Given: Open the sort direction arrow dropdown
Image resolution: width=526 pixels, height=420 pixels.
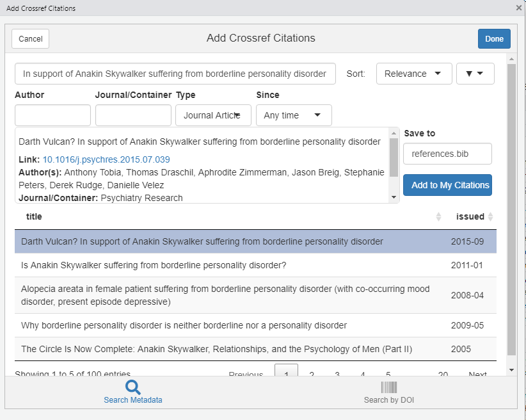Looking at the screenshot, I should (x=475, y=74).
